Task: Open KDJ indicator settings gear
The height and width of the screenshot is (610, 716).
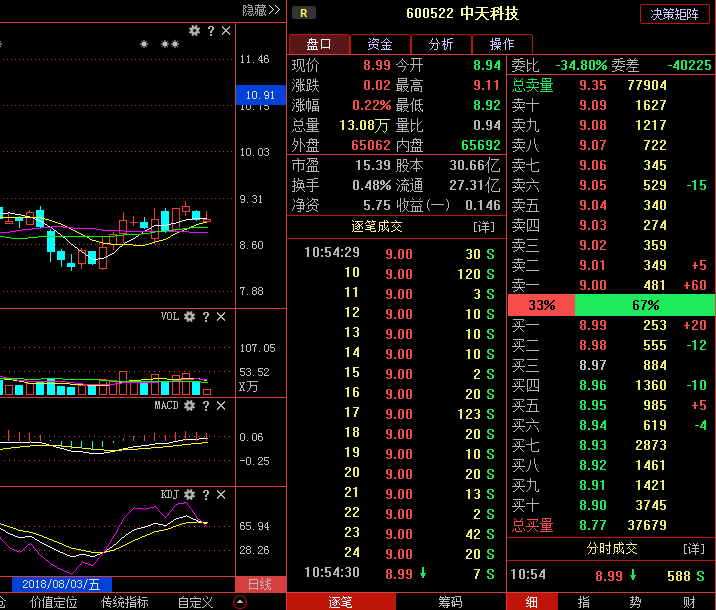Action: pyautogui.click(x=190, y=494)
